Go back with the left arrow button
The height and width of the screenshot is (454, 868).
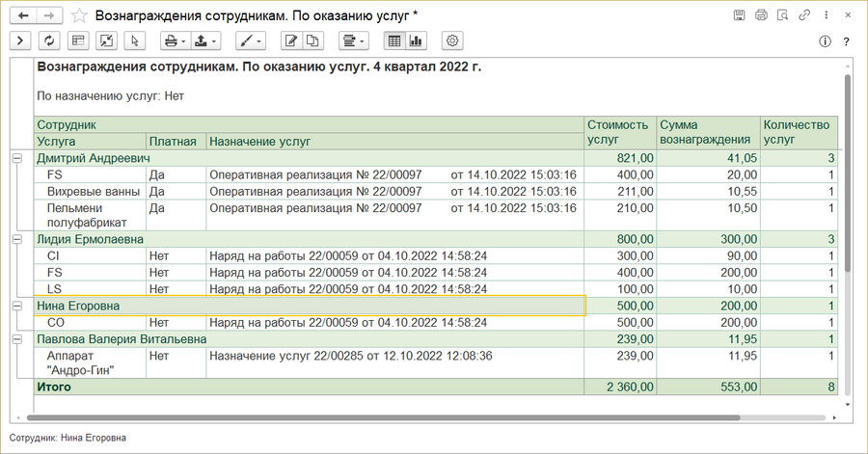pyautogui.click(x=23, y=15)
